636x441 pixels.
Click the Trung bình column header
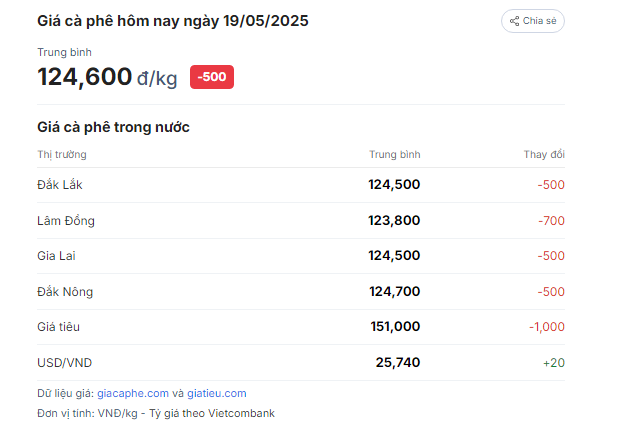tap(395, 155)
